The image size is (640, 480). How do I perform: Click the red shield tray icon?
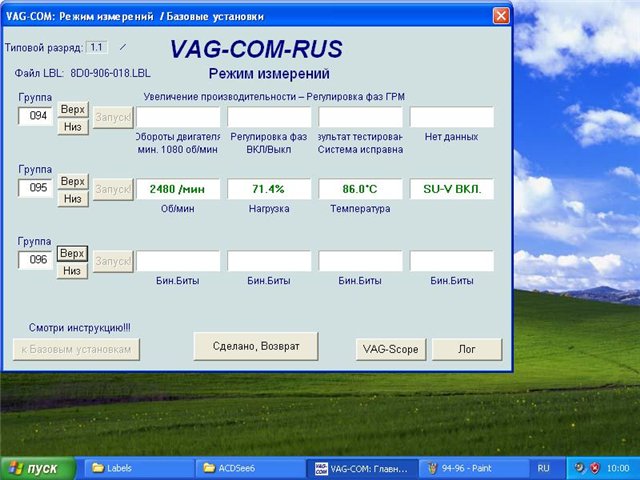[x=596, y=468]
